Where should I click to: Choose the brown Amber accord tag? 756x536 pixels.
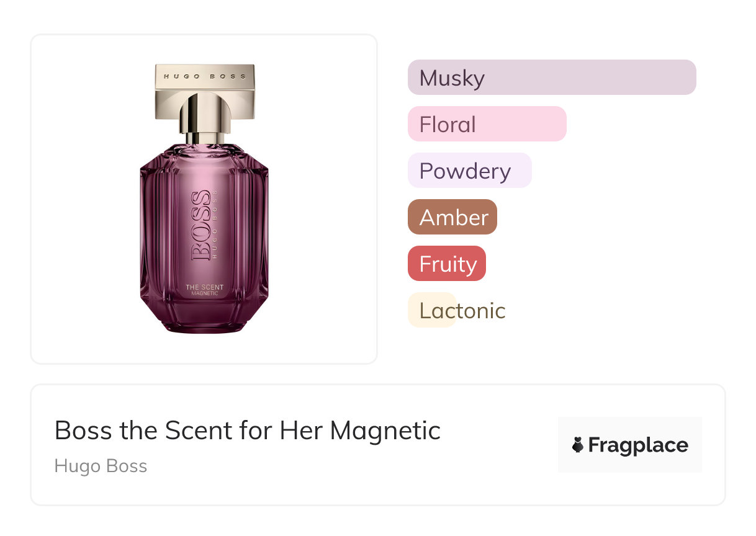[452, 217]
